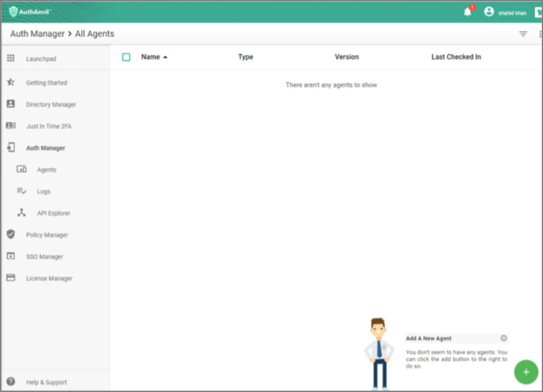This screenshot has width=543, height=392.
Task: Click the SSO Manager icon
Action: [11, 256]
